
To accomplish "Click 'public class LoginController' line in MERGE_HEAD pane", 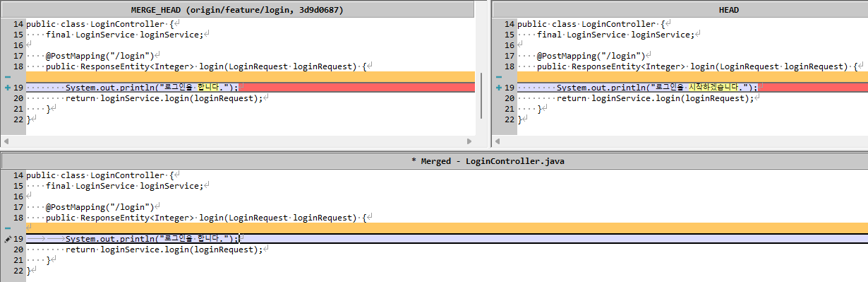I will tap(101, 24).
